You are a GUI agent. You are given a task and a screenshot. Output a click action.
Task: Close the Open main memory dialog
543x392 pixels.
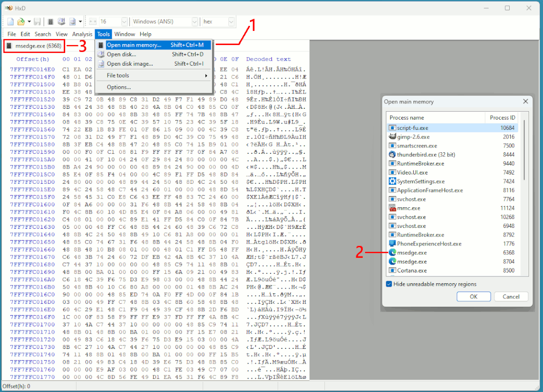[x=525, y=101]
